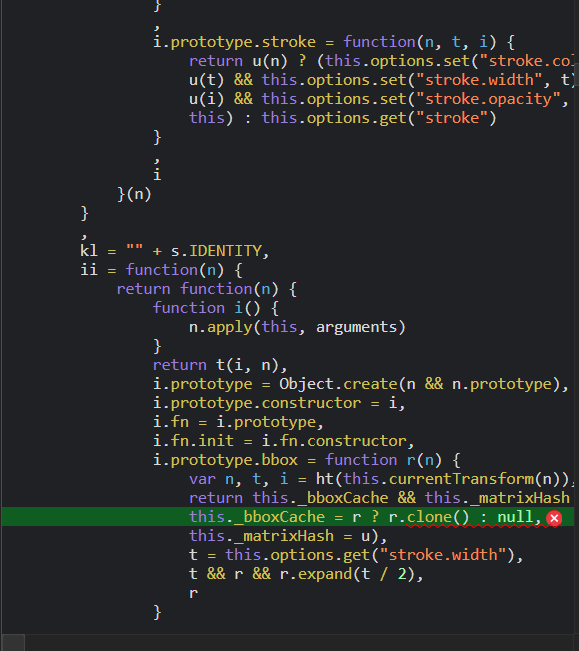Click the ii variable declaration

88,270
